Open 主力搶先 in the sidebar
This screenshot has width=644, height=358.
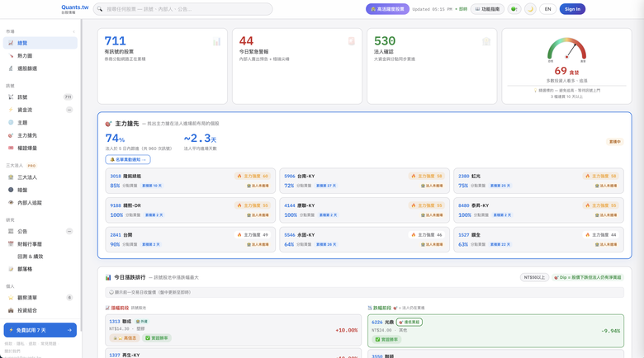[x=40, y=135]
